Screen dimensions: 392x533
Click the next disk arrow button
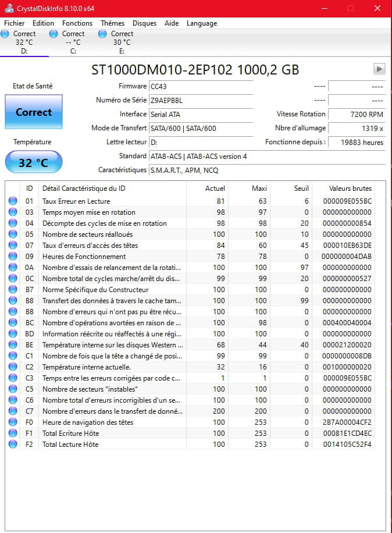(x=379, y=69)
